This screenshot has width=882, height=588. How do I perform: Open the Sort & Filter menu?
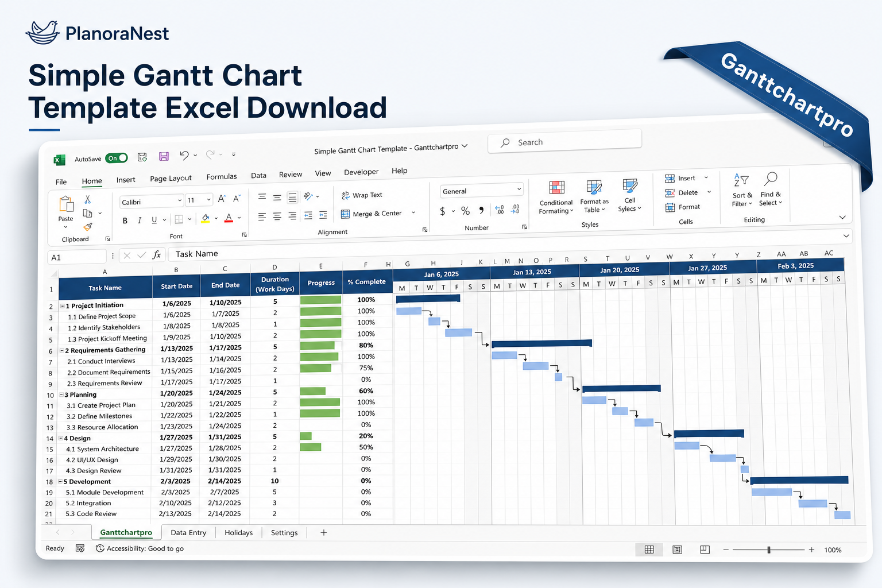(x=741, y=190)
